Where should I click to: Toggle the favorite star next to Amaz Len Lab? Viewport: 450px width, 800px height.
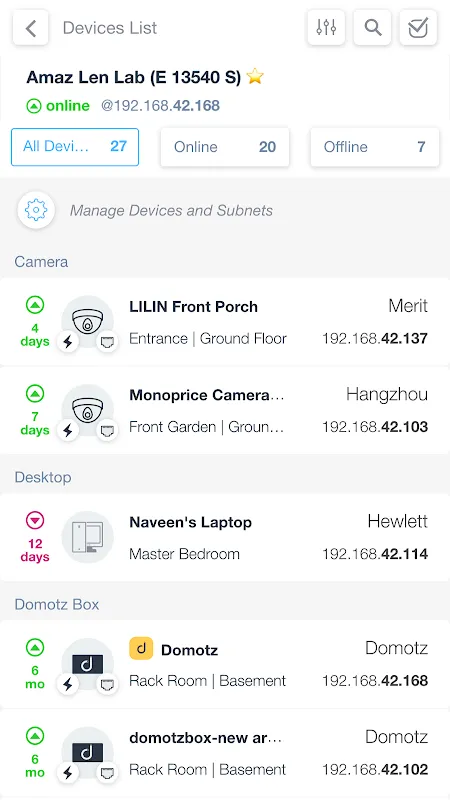tap(255, 77)
